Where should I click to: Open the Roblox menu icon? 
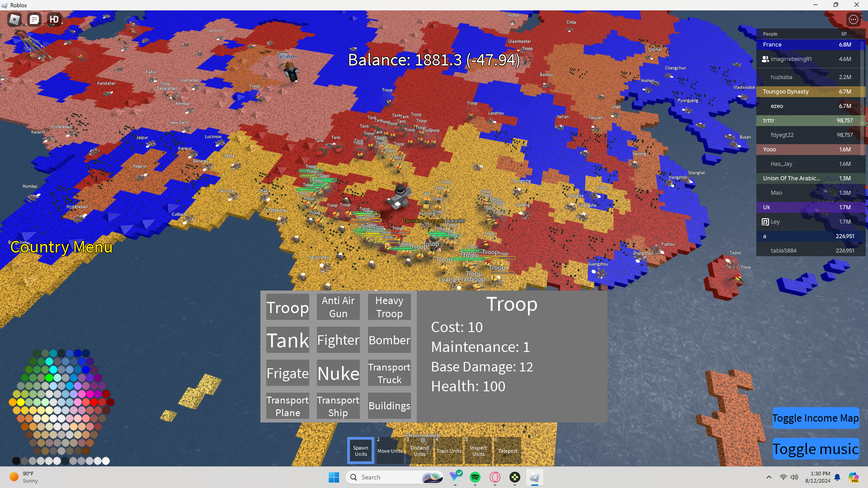(x=14, y=19)
